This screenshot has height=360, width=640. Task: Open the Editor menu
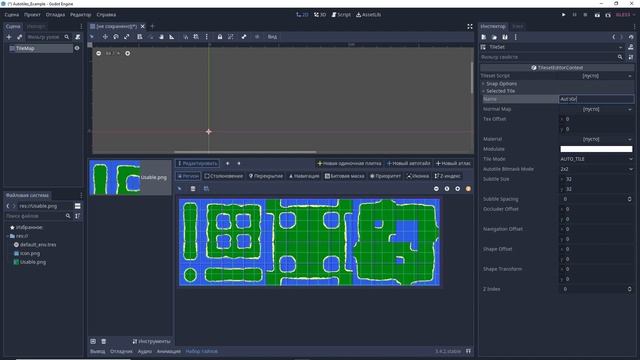[x=80, y=15]
